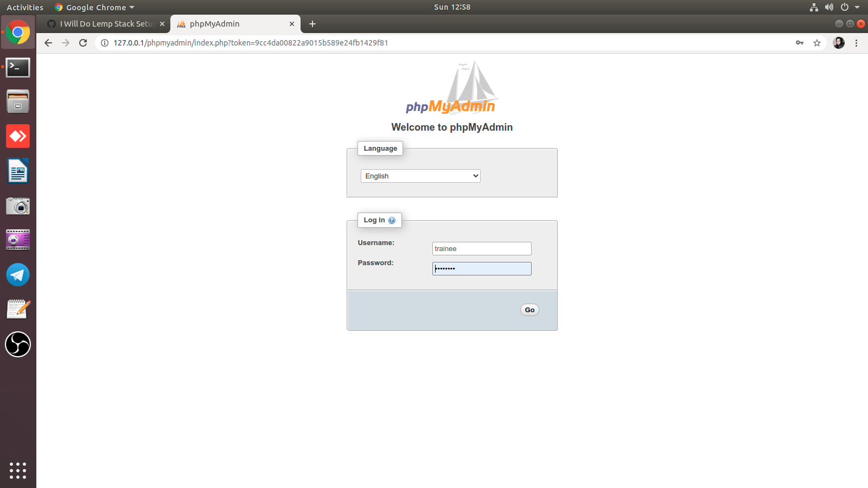Focus the Username field containing trainee
The image size is (868, 488).
tap(482, 248)
